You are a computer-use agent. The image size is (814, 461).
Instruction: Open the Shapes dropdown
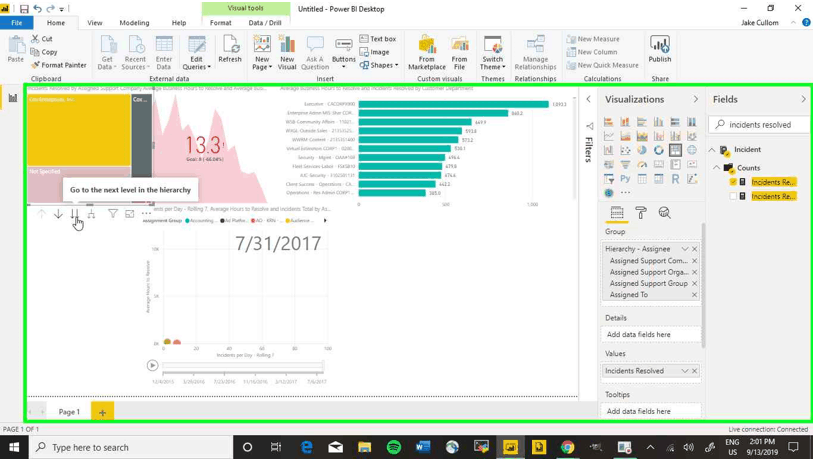[379, 65]
